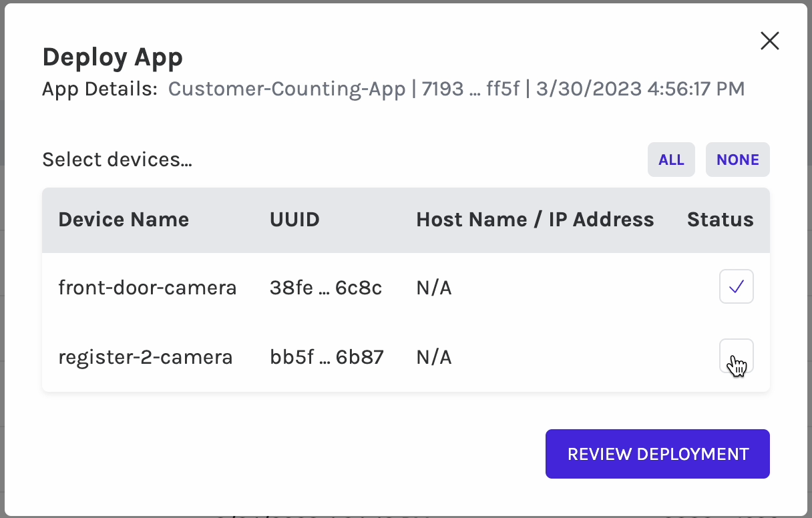Check the register-2-camera checkbox

[736, 356]
